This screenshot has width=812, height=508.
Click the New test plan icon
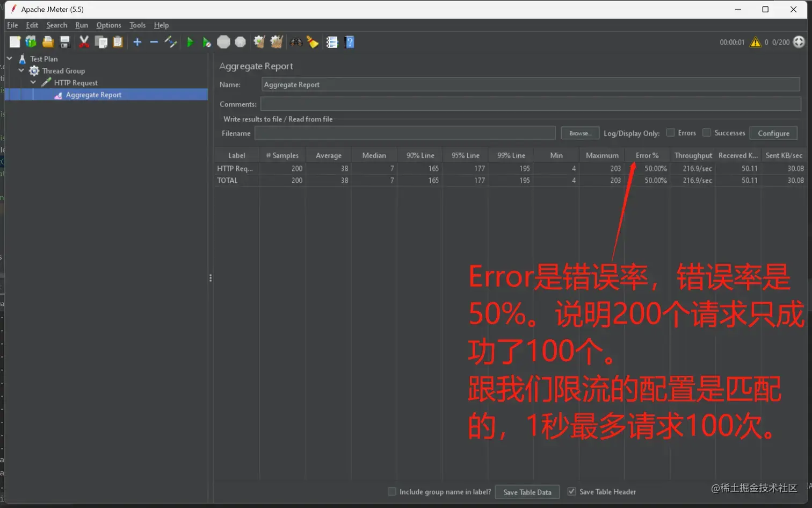(15, 42)
